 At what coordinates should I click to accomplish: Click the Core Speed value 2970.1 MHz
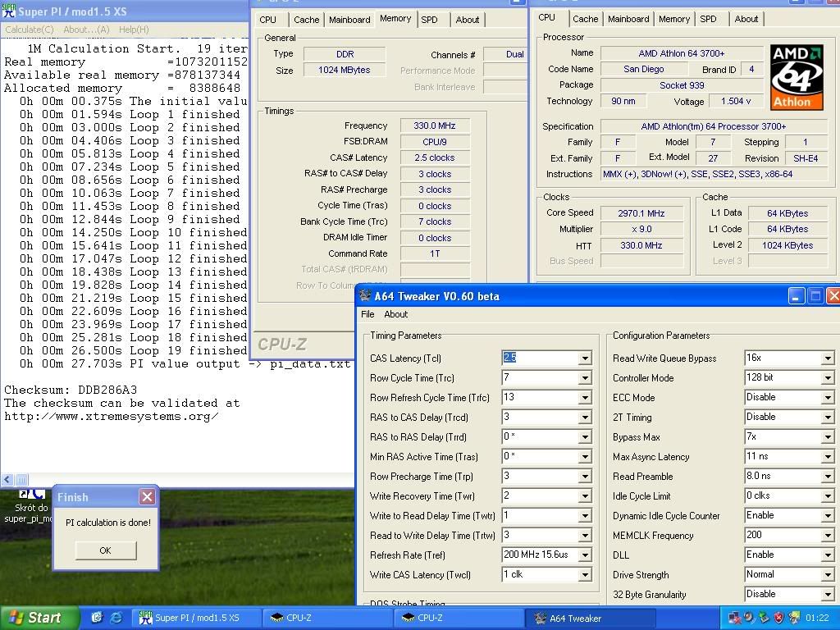pos(641,213)
